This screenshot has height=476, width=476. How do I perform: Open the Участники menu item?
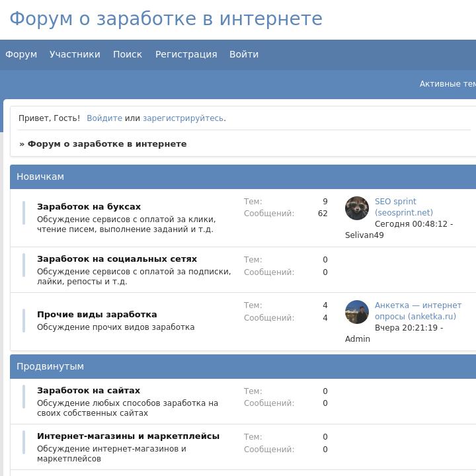click(x=75, y=54)
